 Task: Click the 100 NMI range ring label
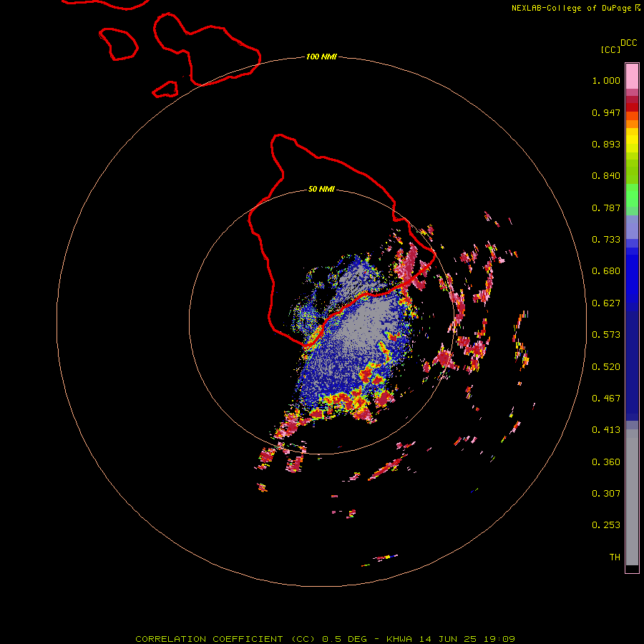321,57
